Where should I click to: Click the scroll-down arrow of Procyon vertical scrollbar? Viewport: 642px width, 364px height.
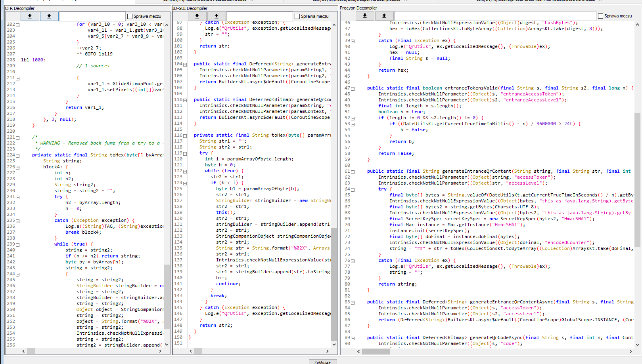pyautogui.click(x=638, y=345)
